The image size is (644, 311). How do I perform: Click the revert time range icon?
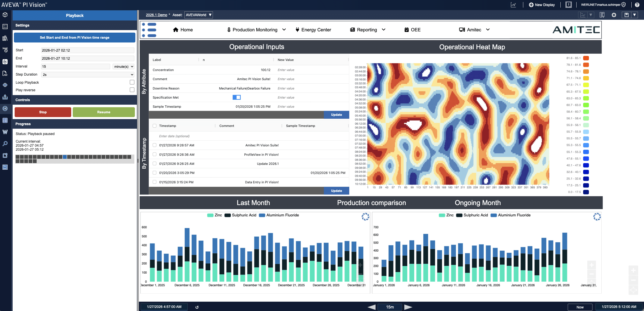coord(197,307)
